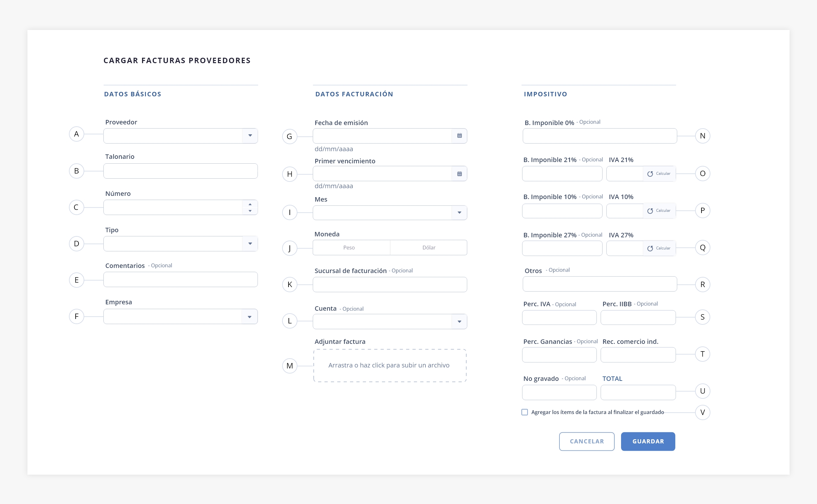Open calendar picker for Primer vencimiento

pos(459,174)
